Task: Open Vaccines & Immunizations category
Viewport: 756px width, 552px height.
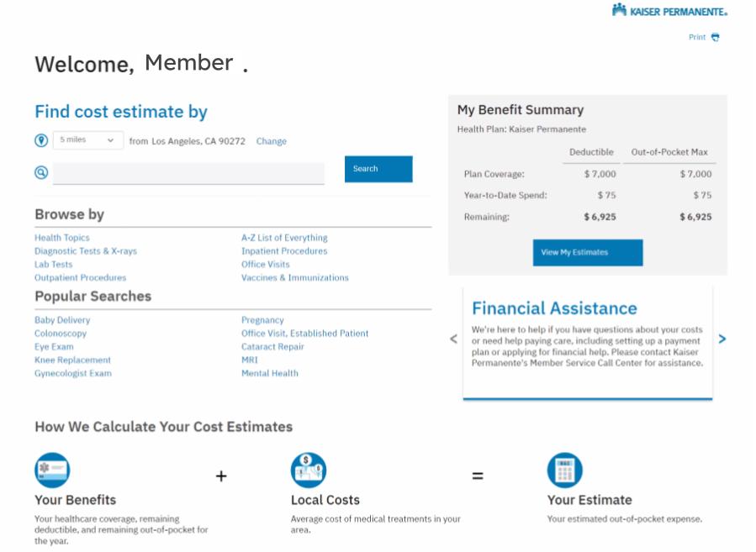Action: click(294, 278)
